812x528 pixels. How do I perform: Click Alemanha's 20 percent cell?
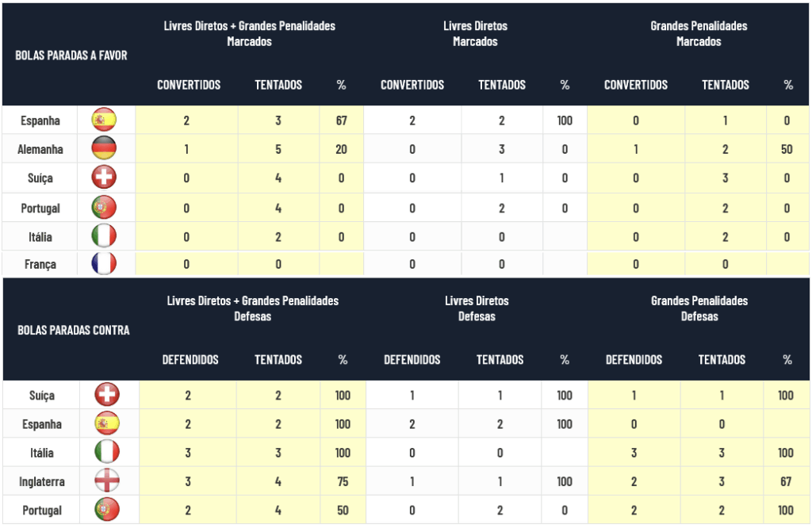pos(341,149)
